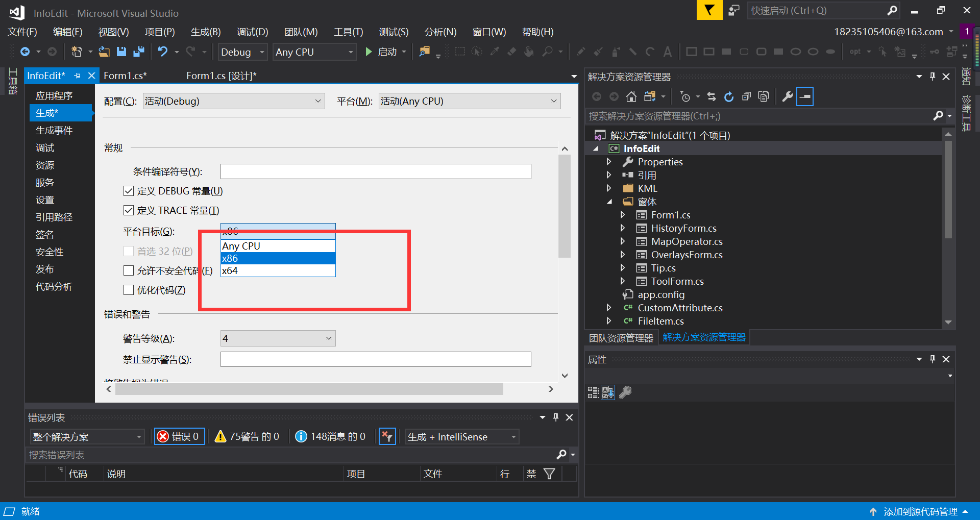Open the toolbar Any CPU platform dropdown

[x=314, y=52]
